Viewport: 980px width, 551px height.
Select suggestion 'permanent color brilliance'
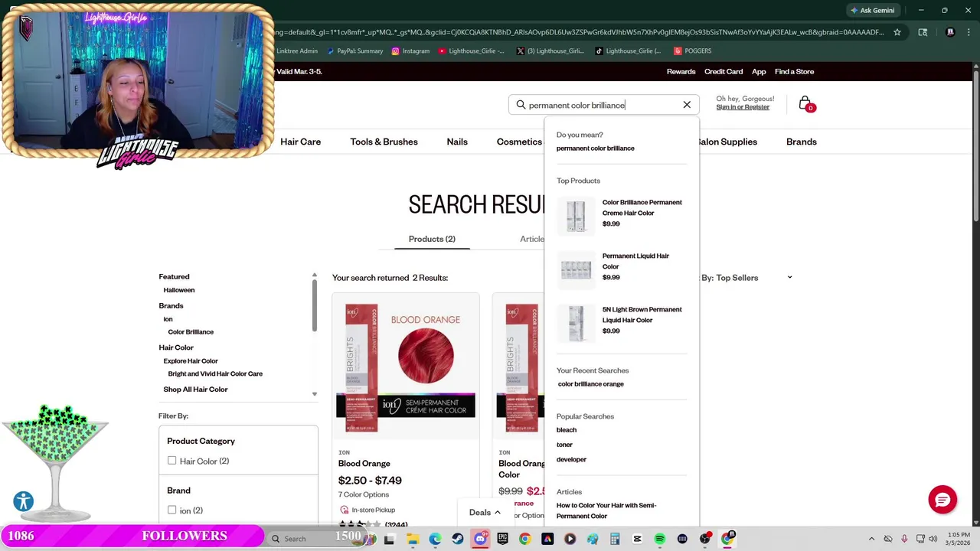click(595, 148)
